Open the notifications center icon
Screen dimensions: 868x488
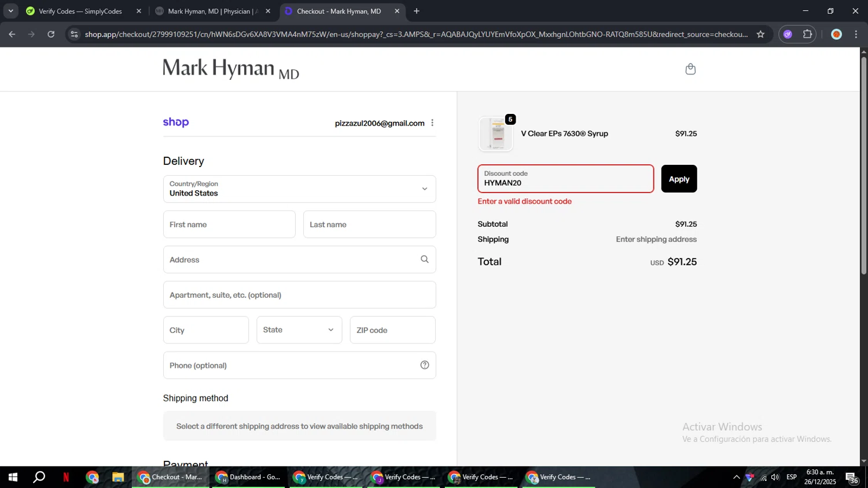click(852, 478)
